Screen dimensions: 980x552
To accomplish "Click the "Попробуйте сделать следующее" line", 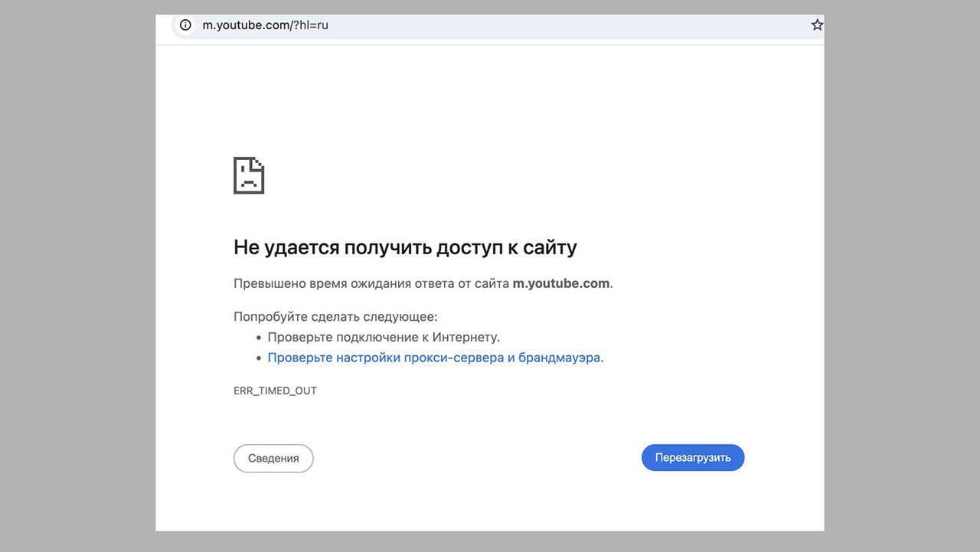I will [x=335, y=317].
